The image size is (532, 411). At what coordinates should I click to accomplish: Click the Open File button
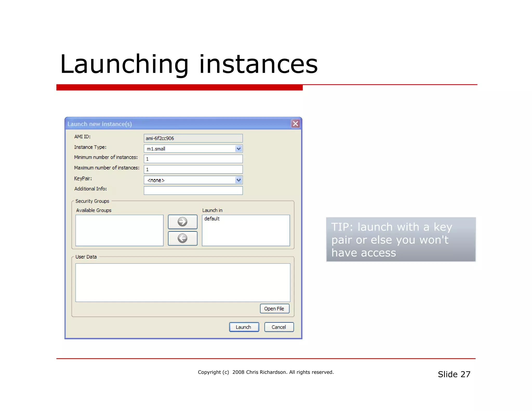click(275, 309)
